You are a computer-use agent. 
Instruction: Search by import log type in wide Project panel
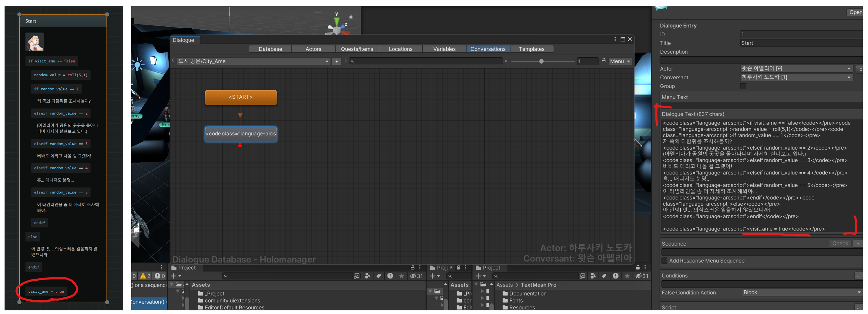(390, 276)
